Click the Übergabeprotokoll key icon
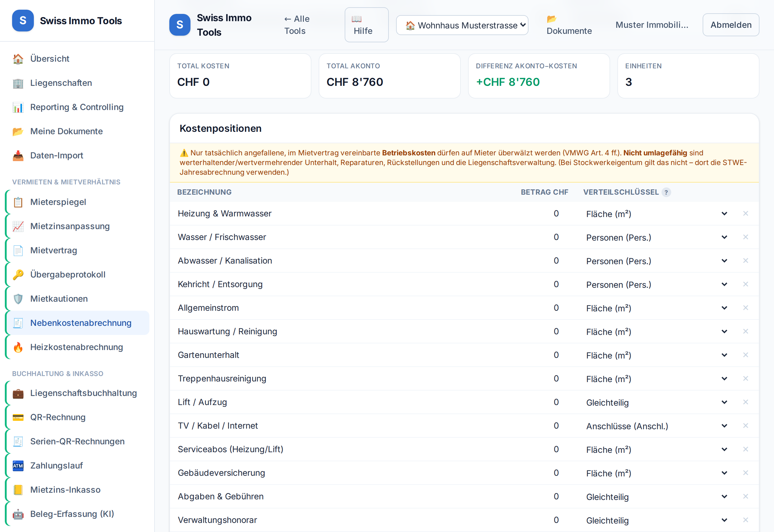Image resolution: width=774 pixels, height=532 pixels. (x=18, y=275)
